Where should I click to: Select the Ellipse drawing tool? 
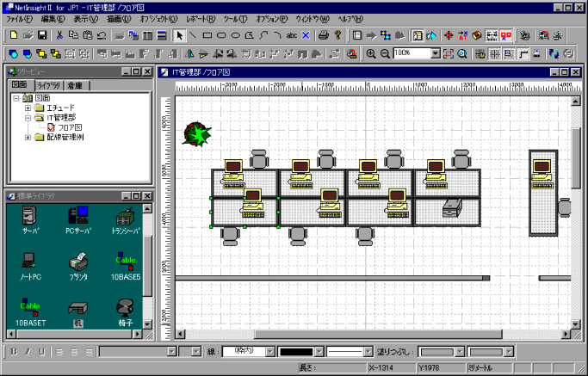235,35
